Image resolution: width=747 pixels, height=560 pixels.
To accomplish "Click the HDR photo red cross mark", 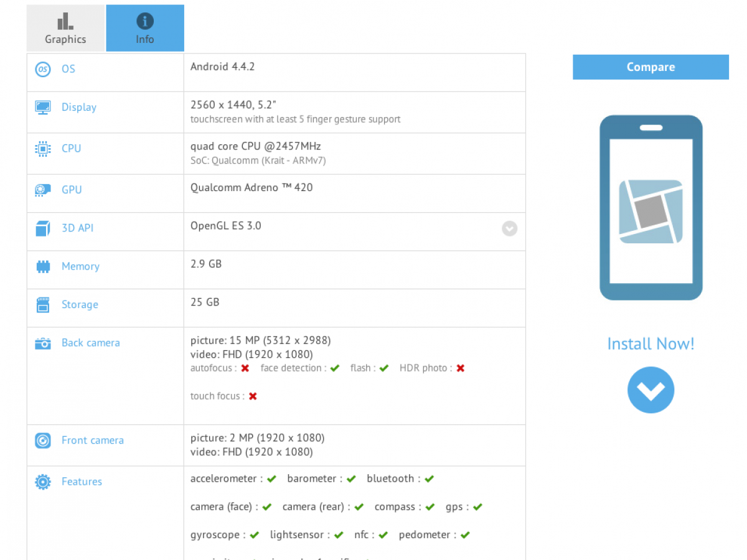I will tap(460, 368).
